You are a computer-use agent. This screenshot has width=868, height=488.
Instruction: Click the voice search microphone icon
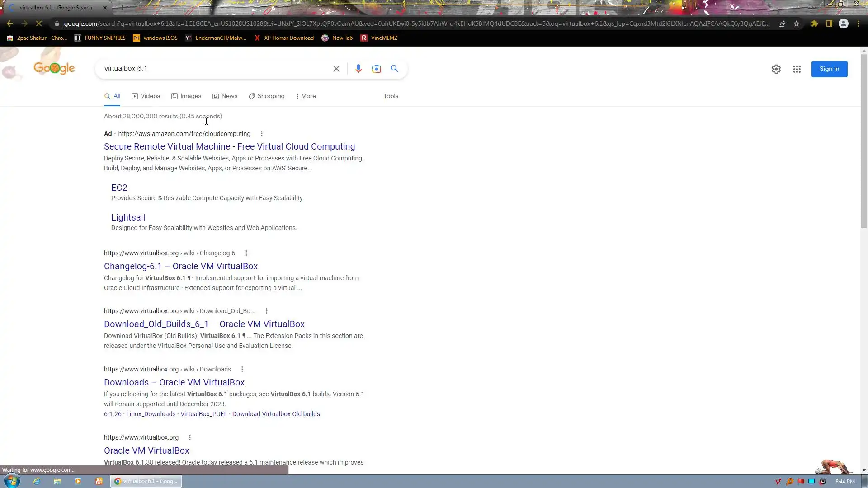click(359, 69)
